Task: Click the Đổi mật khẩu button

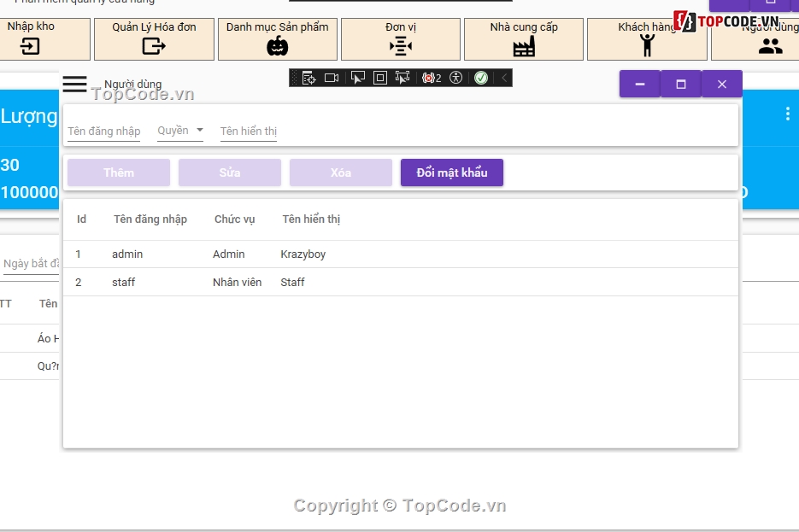Action: pyautogui.click(x=451, y=172)
